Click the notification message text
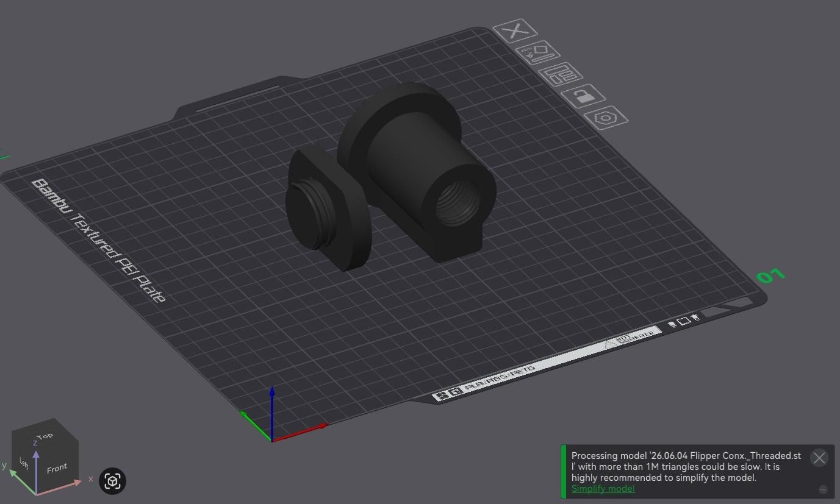This screenshot has width=840, height=504. pyautogui.click(x=686, y=467)
